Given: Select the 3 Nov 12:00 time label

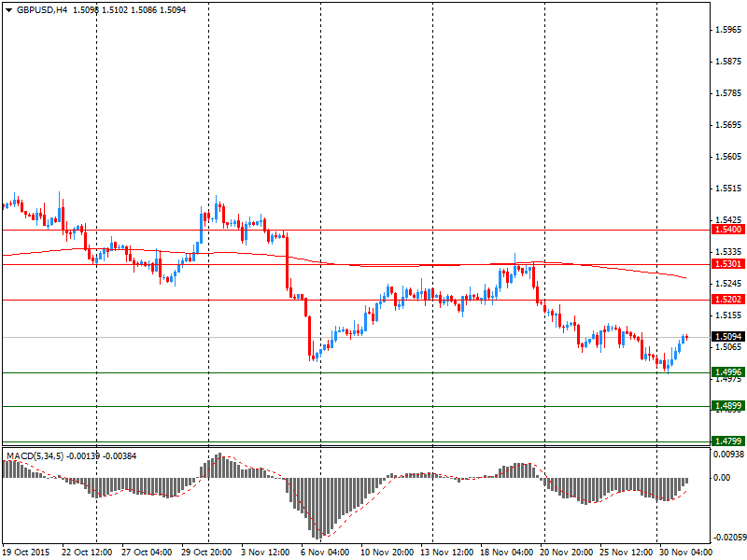Looking at the screenshot, I should tap(265, 553).
